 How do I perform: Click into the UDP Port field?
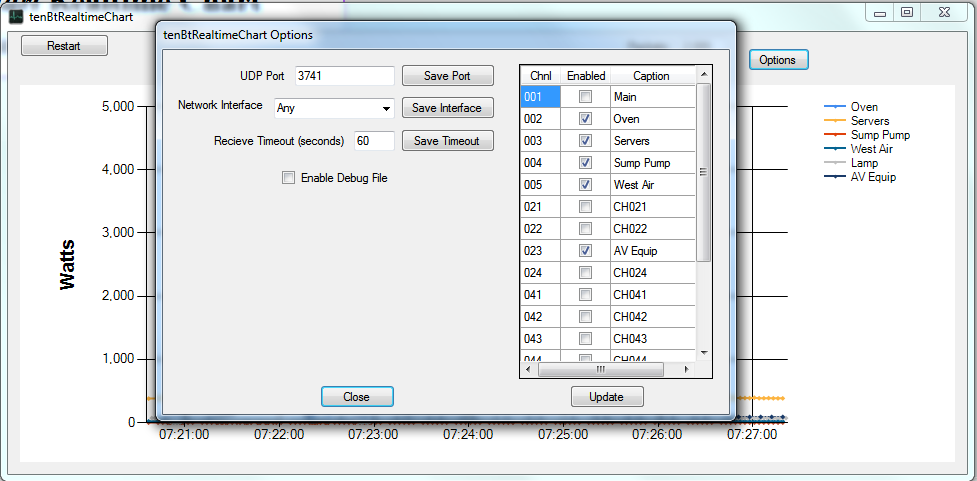343,76
